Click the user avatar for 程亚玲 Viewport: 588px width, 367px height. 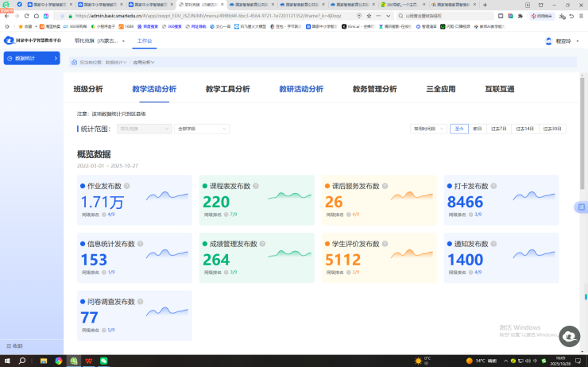(550, 41)
